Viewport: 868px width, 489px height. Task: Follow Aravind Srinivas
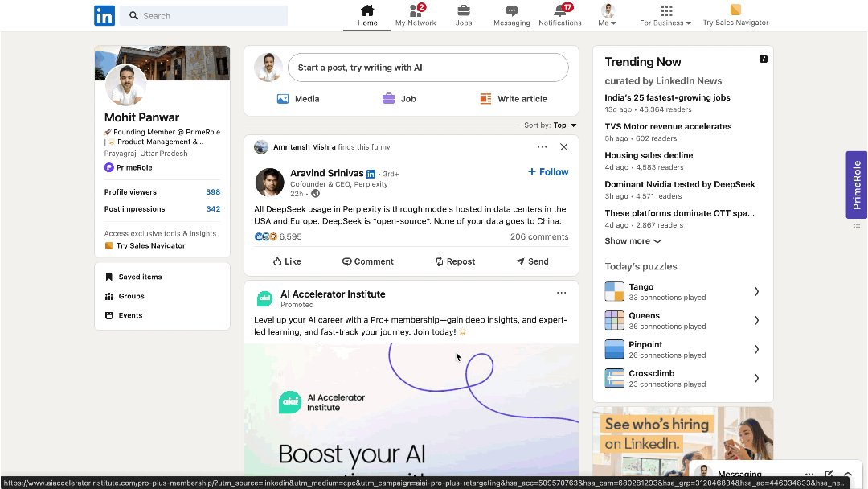click(x=547, y=171)
